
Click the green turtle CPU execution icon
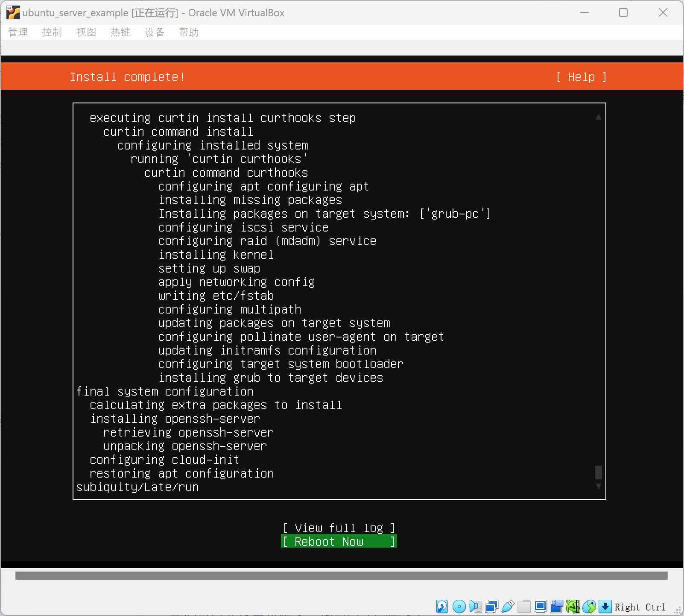tap(573, 607)
